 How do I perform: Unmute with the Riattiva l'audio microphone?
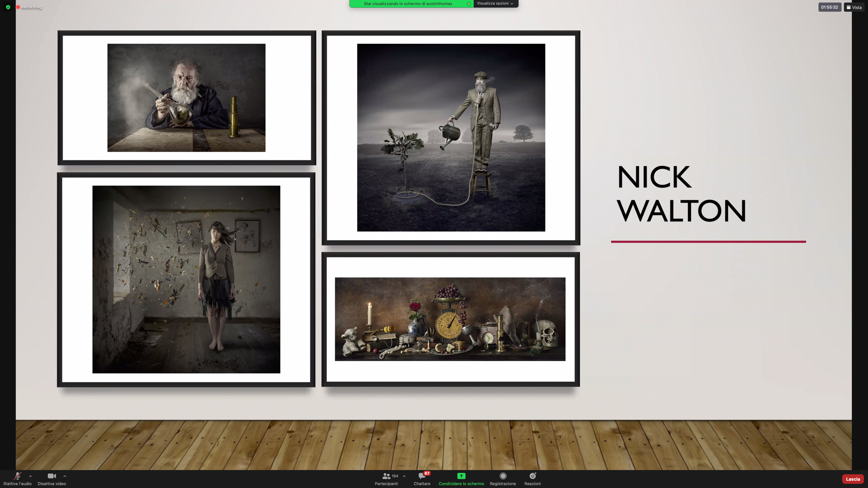click(17, 476)
